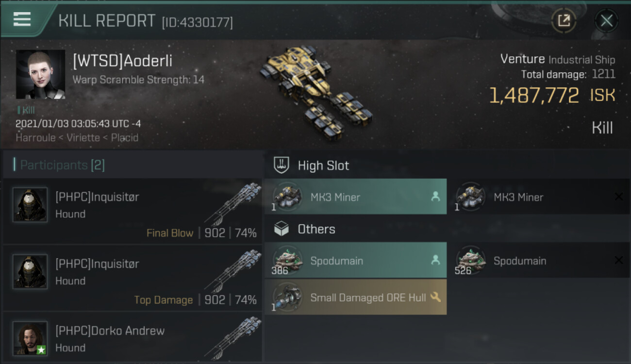Open Inquisitør Top Damage participant entry
Viewport: 631px width, 364px height.
point(133,278)
